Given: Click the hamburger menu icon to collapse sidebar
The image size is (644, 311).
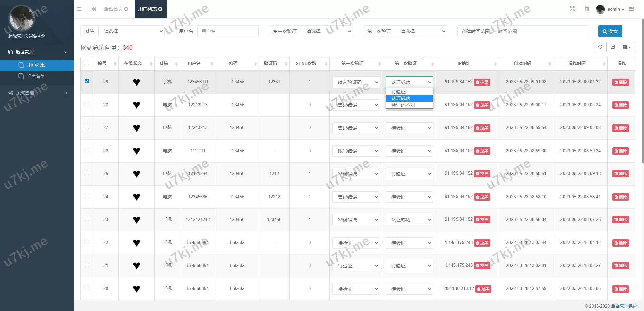Looking at the screenshot, I should point(79,9).
